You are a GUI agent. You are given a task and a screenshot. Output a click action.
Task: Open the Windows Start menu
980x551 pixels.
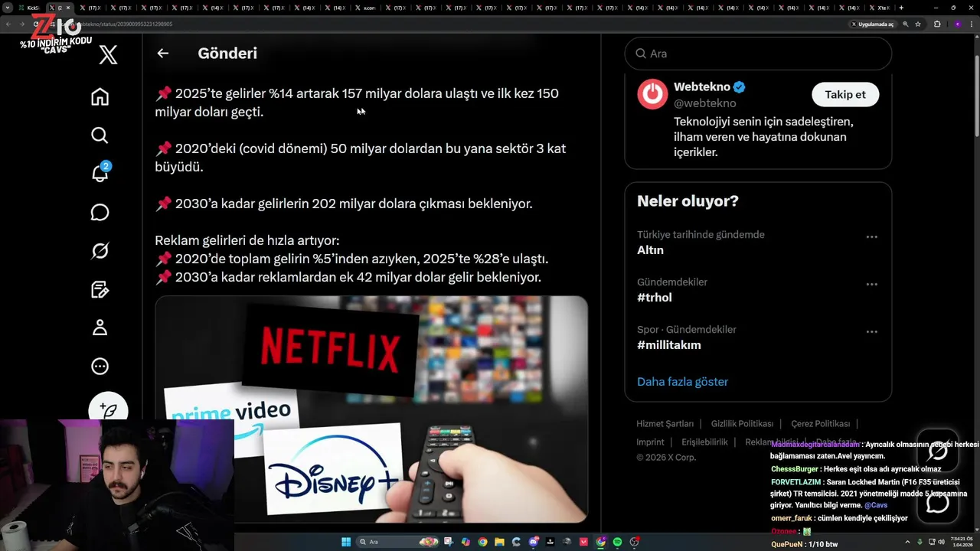346,542
